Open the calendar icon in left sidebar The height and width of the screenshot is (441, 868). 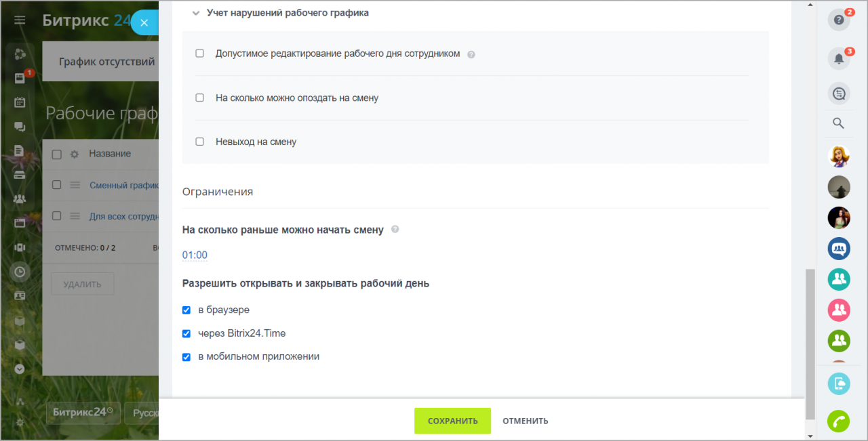20,102
